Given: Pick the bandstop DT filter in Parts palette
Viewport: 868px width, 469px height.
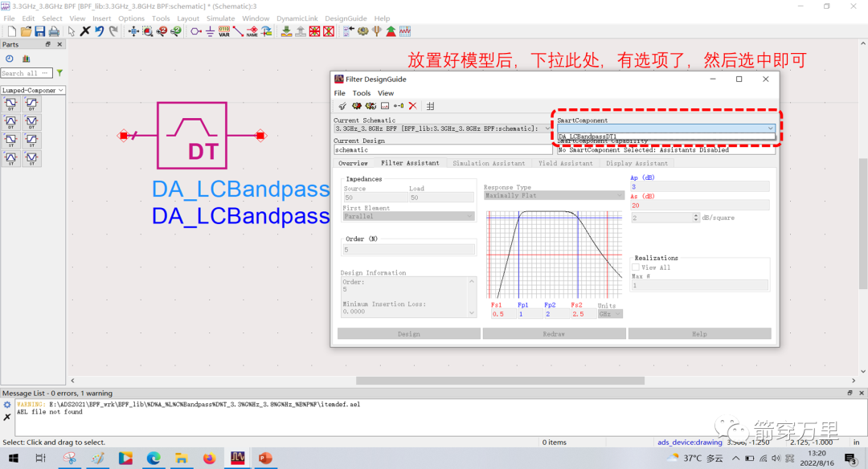Looking at the screenshot, I should pos(31,122).
